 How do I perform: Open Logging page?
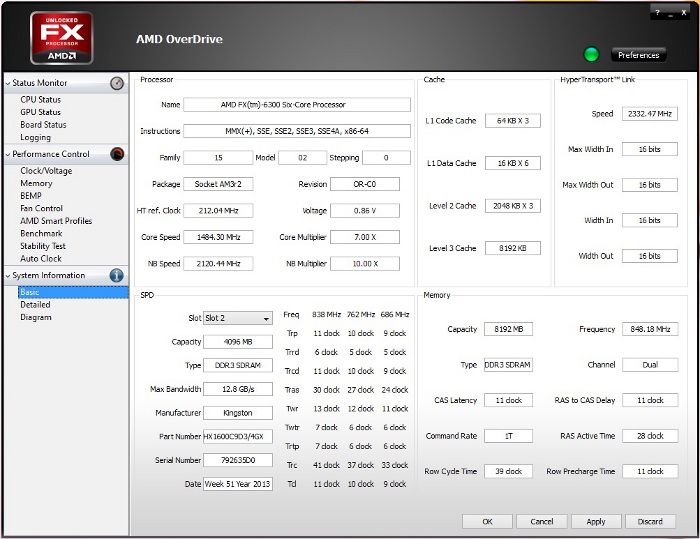pyautogui.click(x=36, y=137)
